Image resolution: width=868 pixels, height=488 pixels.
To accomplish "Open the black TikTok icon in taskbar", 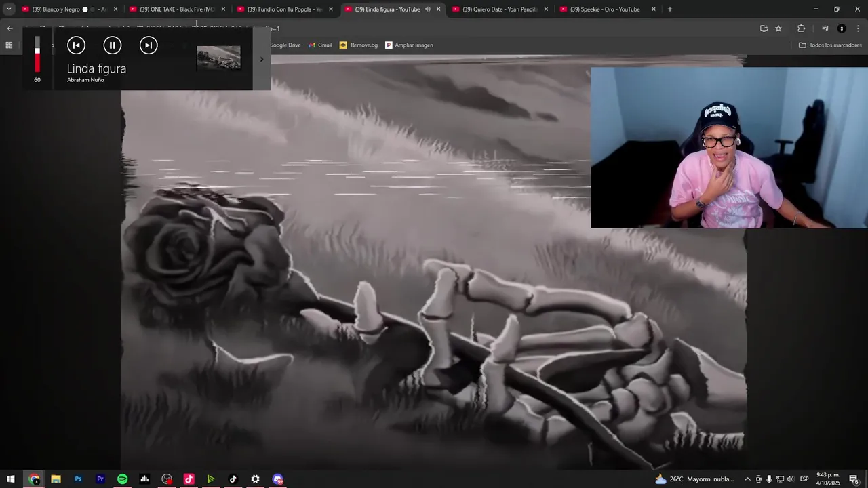I will (x=233, y=479).
